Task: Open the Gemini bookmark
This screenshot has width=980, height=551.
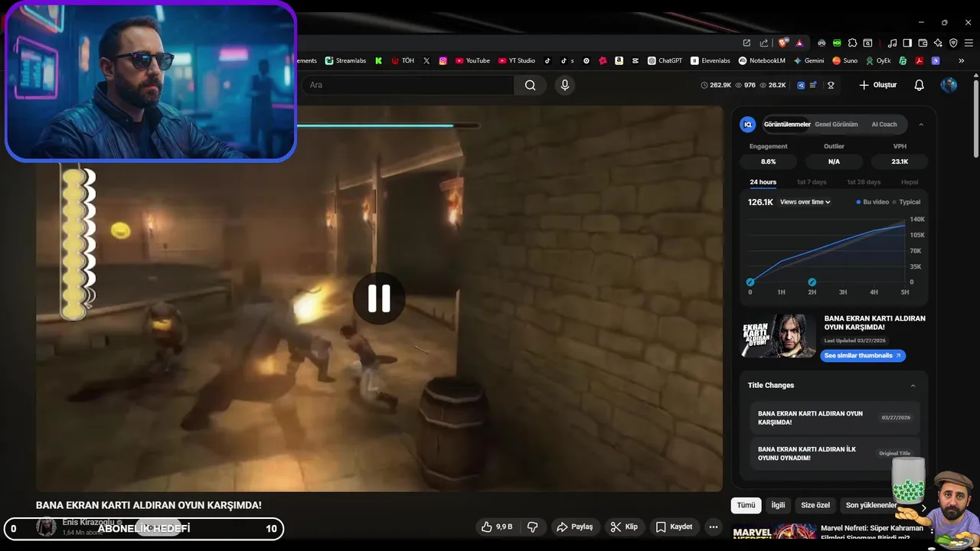Action: pyautogui.click(x=808, y=60)
